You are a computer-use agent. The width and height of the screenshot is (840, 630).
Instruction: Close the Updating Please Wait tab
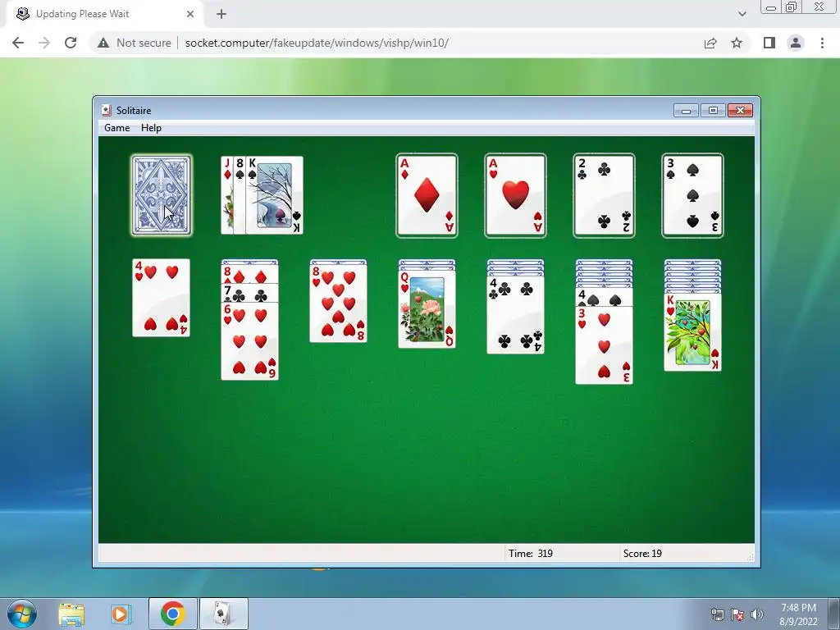(x=190, y=14)
